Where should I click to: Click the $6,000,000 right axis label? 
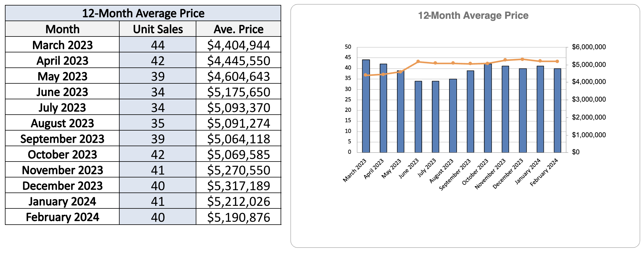coord(589,47)
